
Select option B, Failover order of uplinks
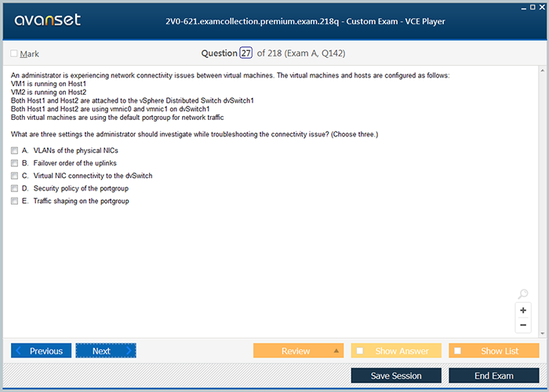coord(14,163)
